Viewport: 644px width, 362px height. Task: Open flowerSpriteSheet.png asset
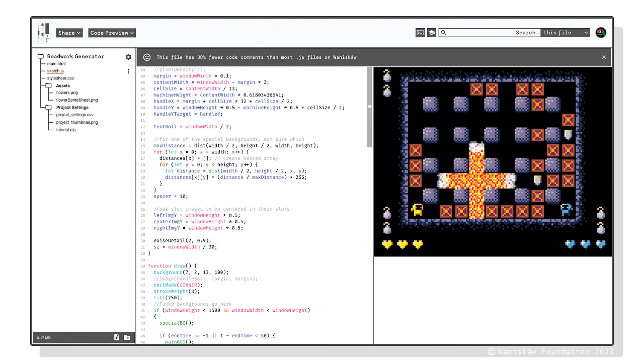(76, 100)
